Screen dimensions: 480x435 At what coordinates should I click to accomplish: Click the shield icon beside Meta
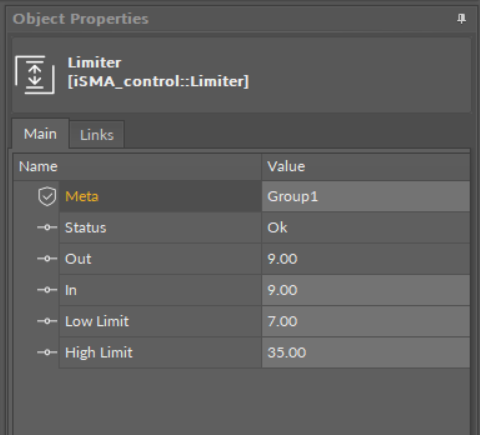point(47,196)
